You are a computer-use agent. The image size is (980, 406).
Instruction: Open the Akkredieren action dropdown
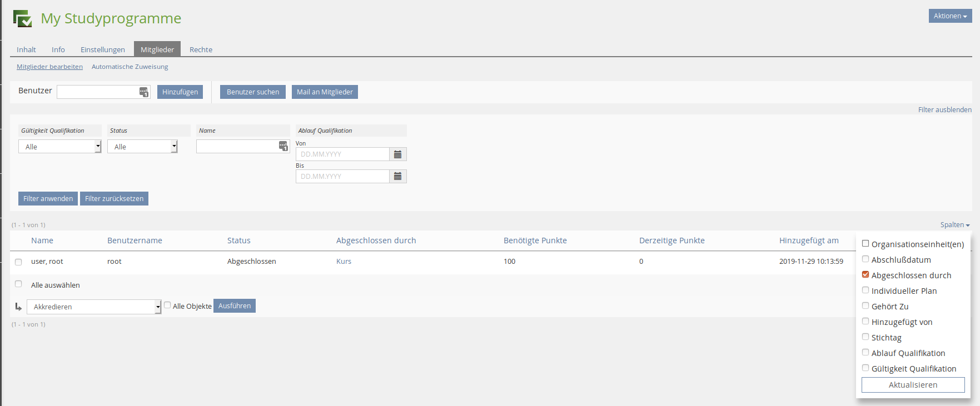click(94, 307)
